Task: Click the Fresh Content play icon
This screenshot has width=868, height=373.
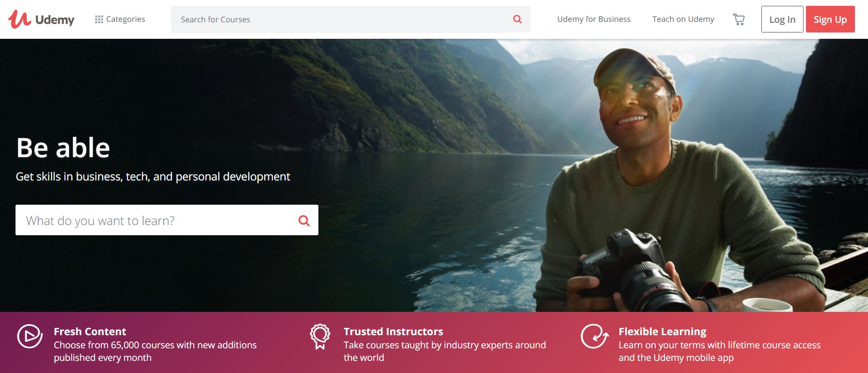Action: coord(30,336)
